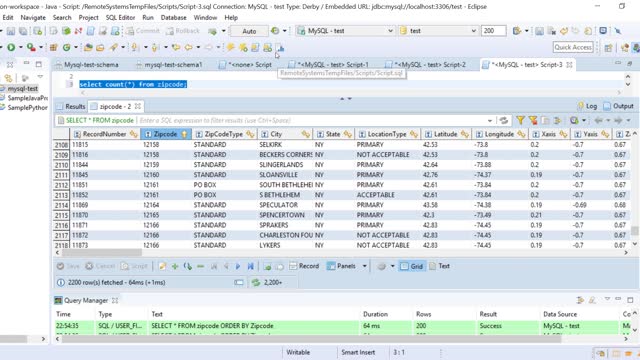Viewport: 640px width, 360px height.
Task: Open the Navigate menu
Action: point(33,18)
